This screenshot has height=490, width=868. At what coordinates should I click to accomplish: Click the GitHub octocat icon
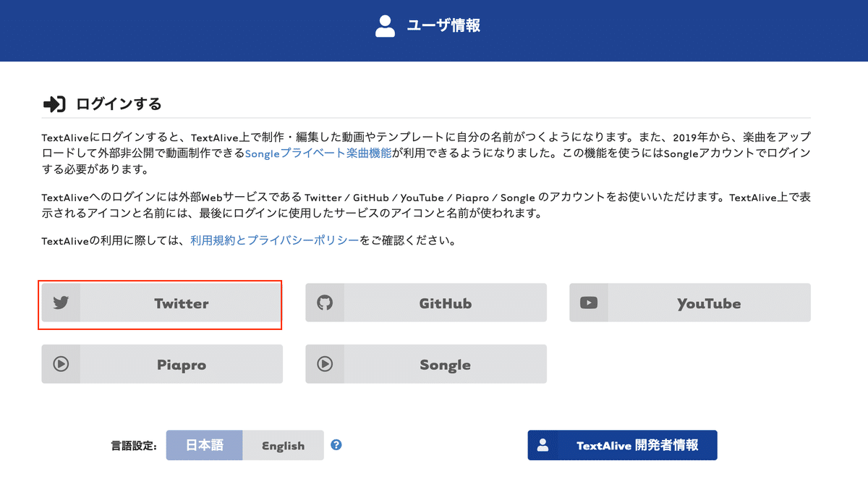325,303
